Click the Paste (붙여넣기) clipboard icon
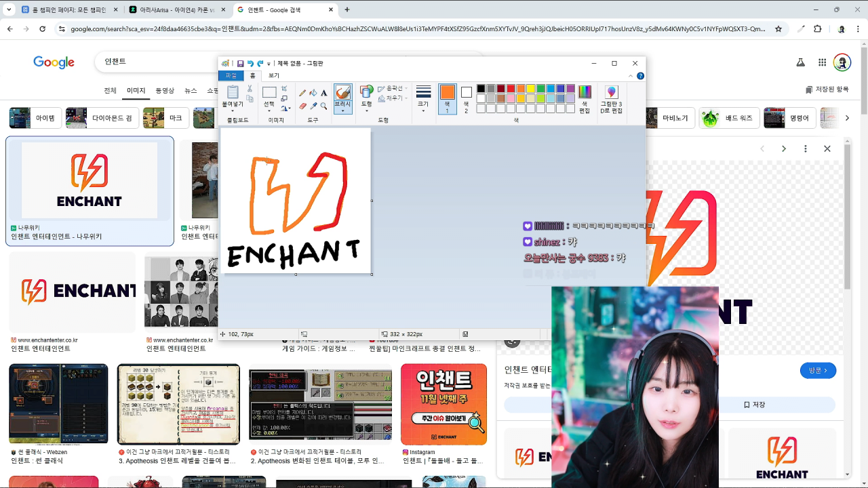Image resolution: width=868 pixels, height=488 pixels. 233,92
